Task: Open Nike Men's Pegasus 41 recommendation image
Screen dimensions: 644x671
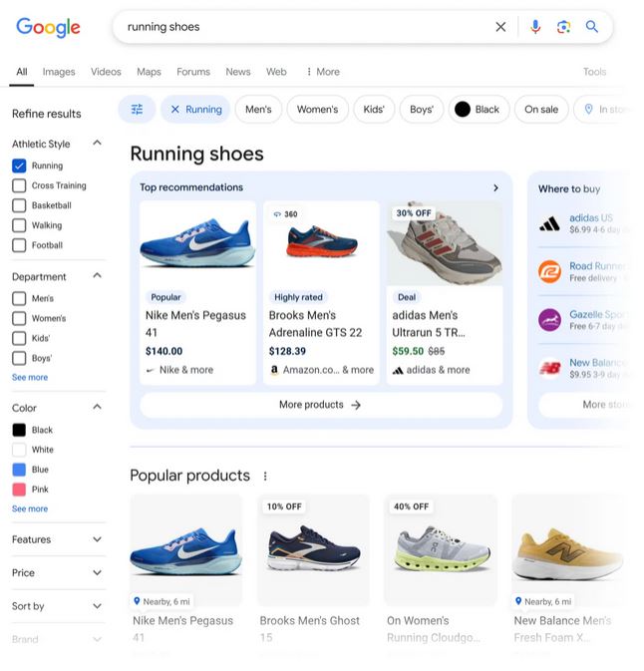Action: (197, 243)
